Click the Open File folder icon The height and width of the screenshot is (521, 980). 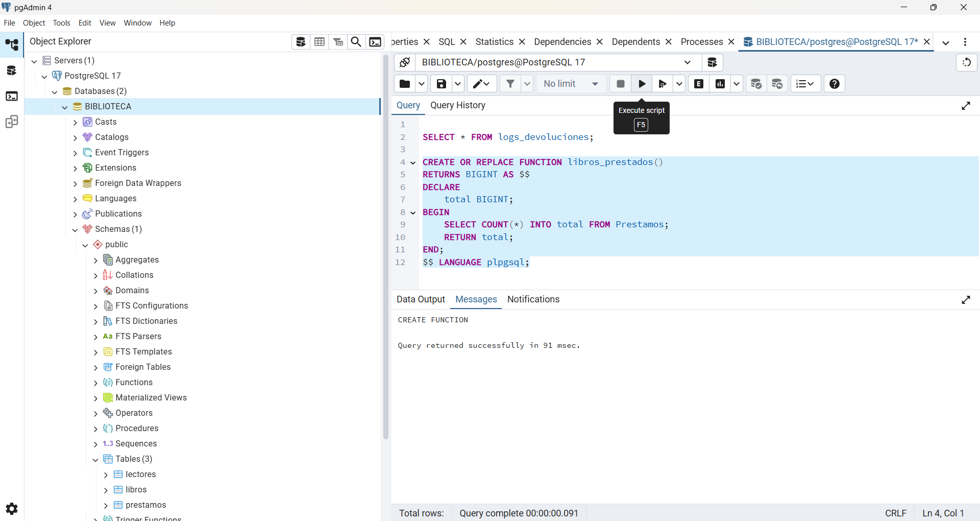(x=405, y=84)
